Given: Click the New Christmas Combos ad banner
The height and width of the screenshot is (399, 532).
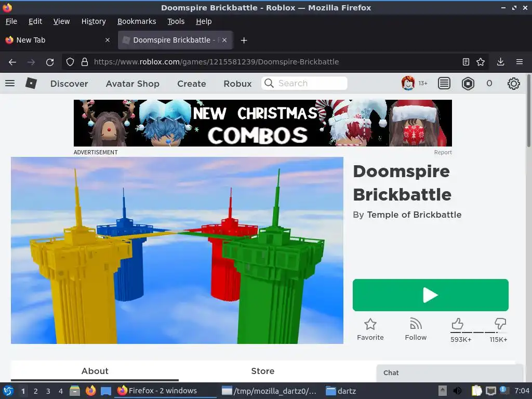Looking at the screenshot, I should (x=262, y=123).
